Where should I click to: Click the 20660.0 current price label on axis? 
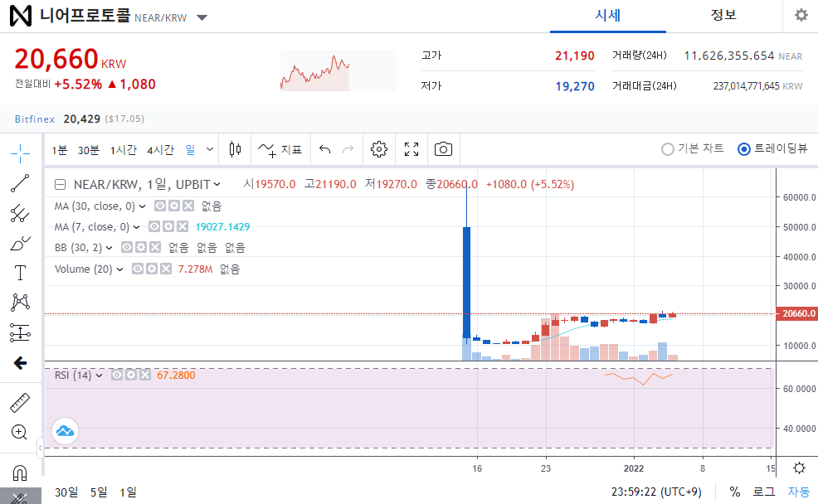pos(797,314)
